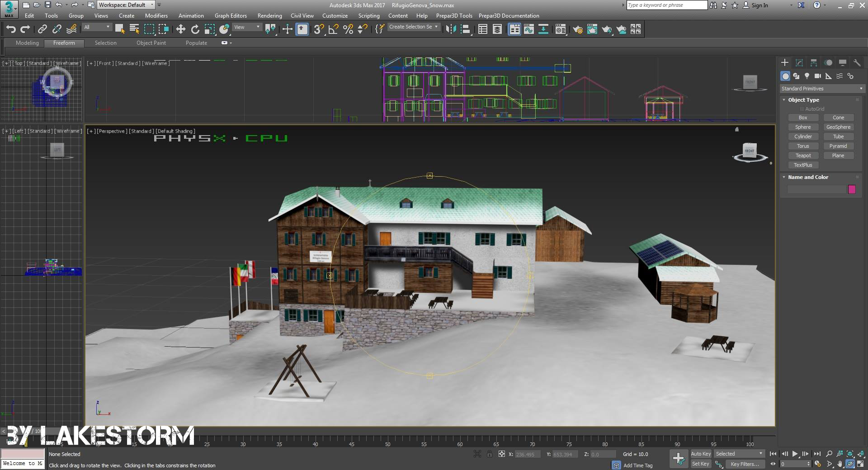868x470 pixels.
Task: Toggle the Angle Snap button
Action: pos(334,29)
